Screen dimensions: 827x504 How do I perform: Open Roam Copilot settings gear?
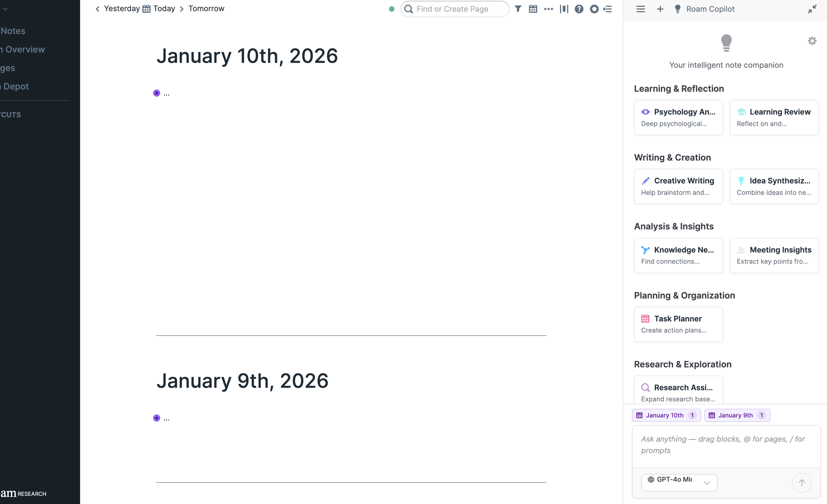tap(812, 41)
